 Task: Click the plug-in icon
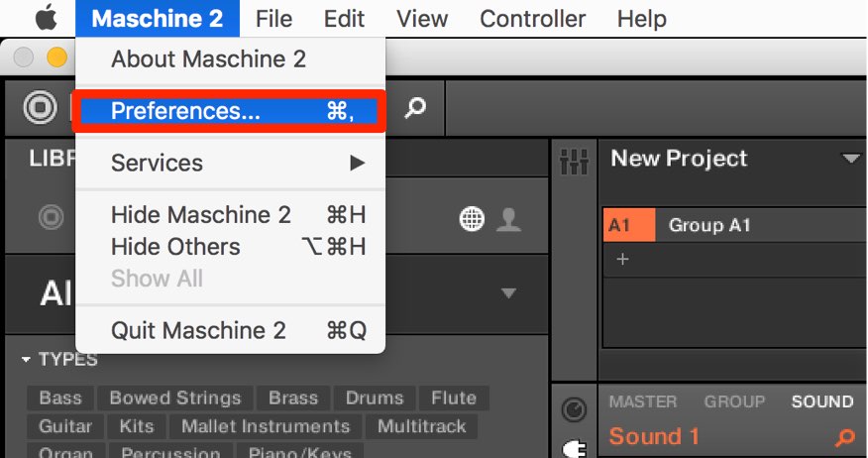(575, 447)
